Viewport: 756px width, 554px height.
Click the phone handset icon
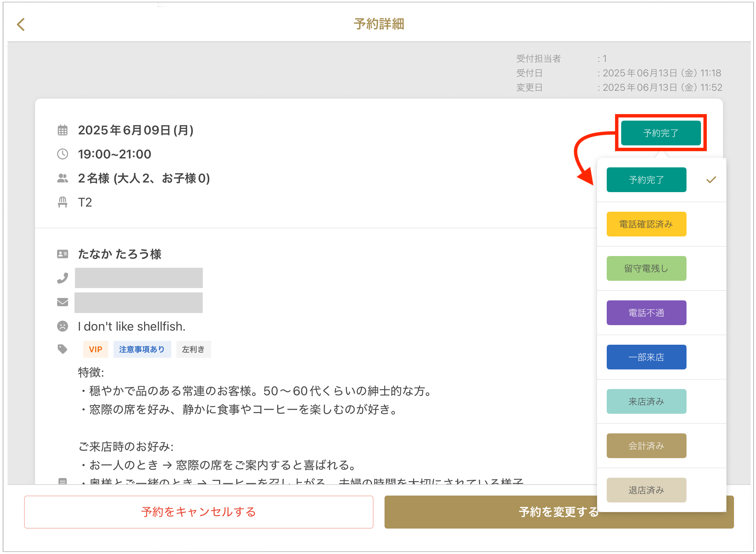pyautogui.click(x=62, y=278)
